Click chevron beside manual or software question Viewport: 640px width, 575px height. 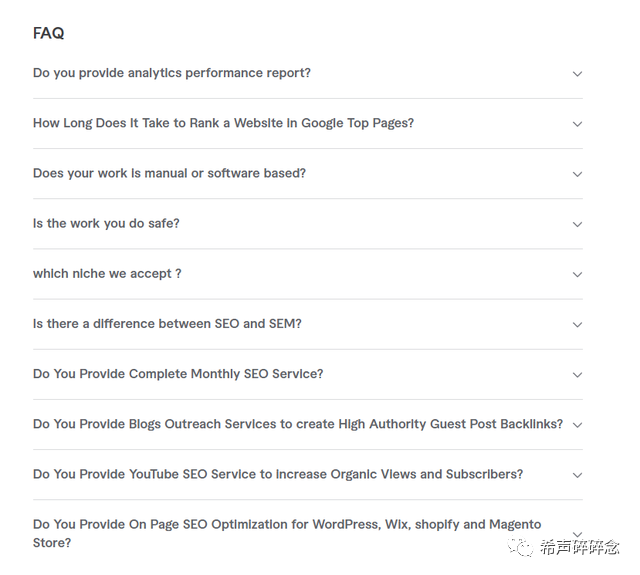[577, 174]
